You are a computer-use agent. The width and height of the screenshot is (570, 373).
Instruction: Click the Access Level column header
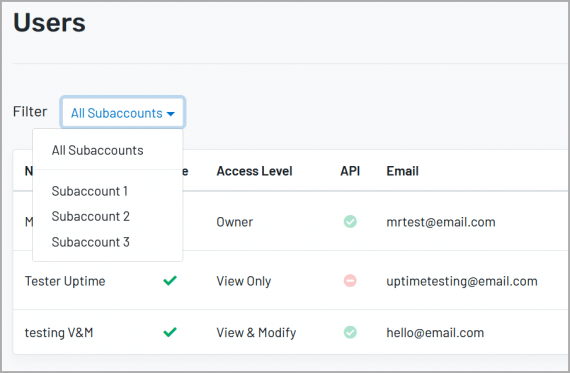[x=254, y=171]
